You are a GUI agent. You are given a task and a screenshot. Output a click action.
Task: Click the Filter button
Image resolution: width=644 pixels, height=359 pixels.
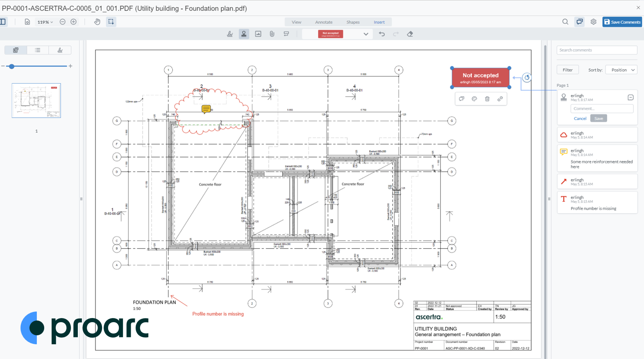click(567, 70)
